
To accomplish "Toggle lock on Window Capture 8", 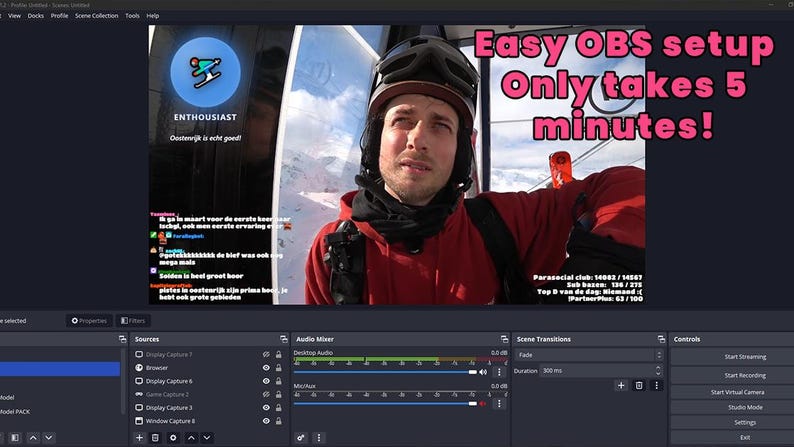I will (279, 421).
